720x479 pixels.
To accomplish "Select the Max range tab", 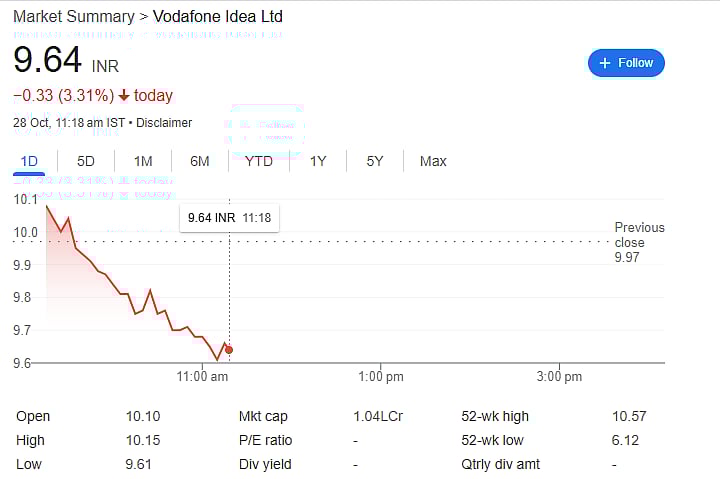I will tap(433, 161).
